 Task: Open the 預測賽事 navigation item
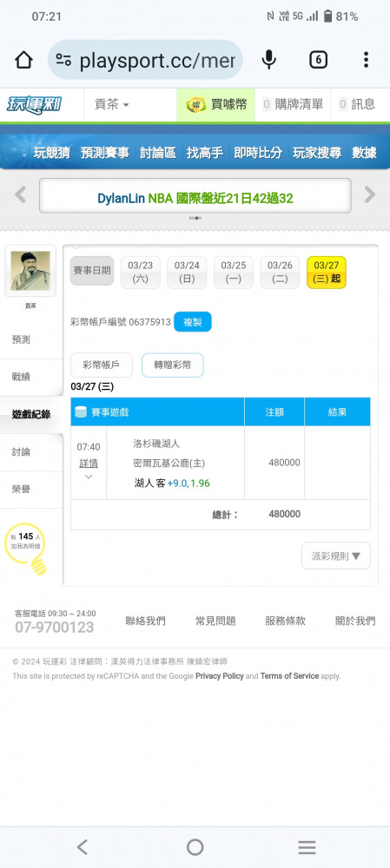105,153
